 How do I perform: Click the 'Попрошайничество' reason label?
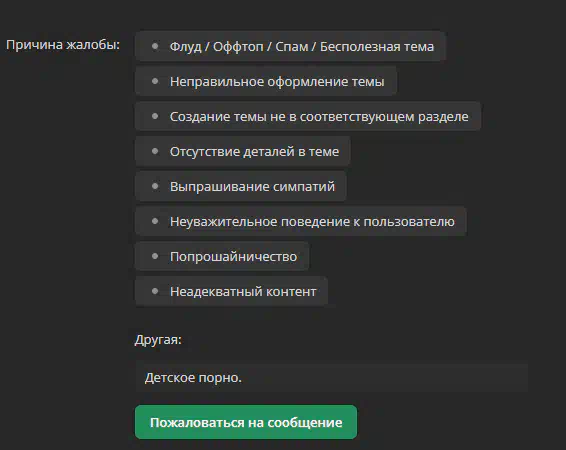[x=234, y=257]
